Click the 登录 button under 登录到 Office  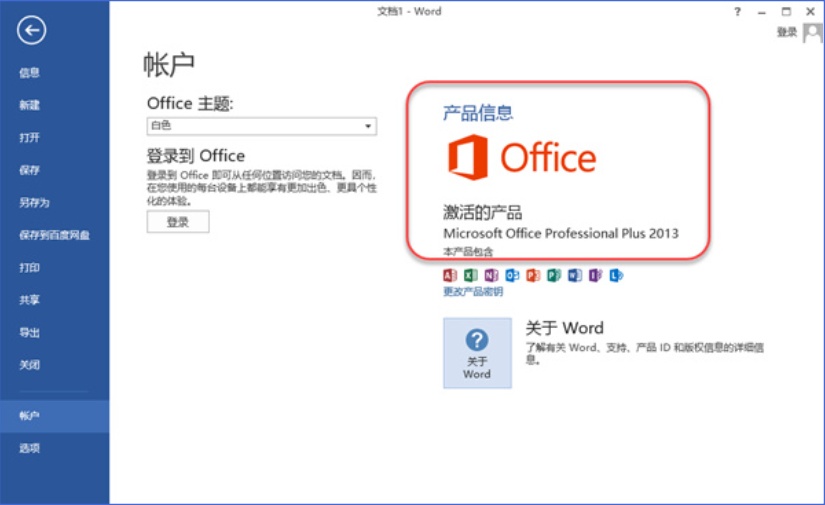[178, 221]
